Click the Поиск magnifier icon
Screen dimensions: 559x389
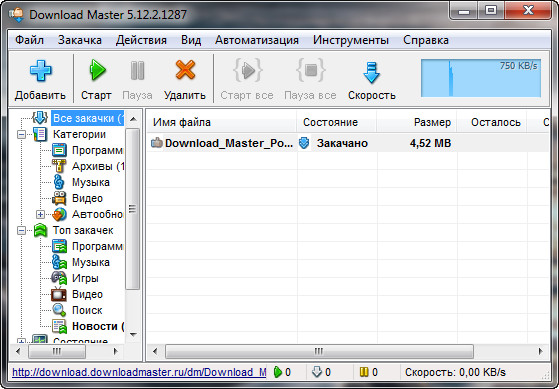pos(59,310)
